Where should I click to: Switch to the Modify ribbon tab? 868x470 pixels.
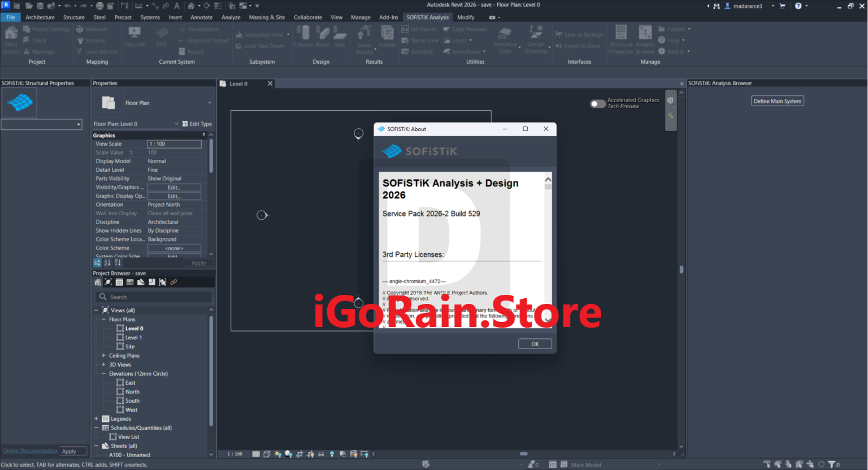(x=466, y=18)
